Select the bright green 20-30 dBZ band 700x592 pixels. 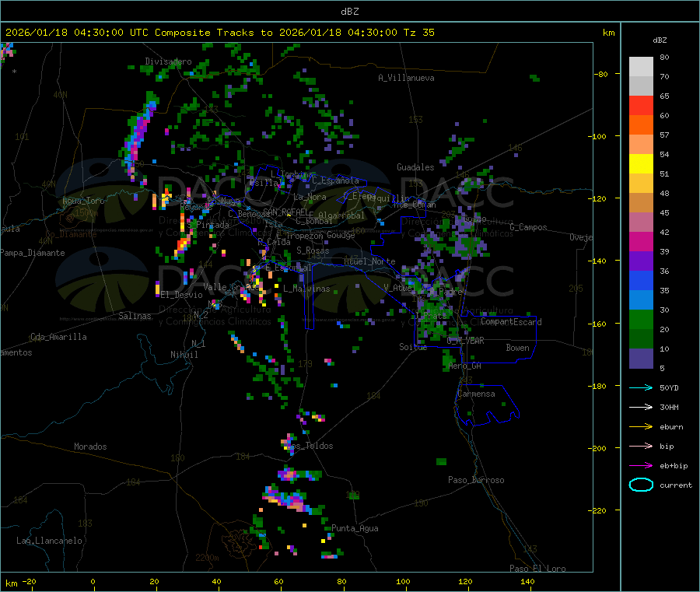coord(641,319)
